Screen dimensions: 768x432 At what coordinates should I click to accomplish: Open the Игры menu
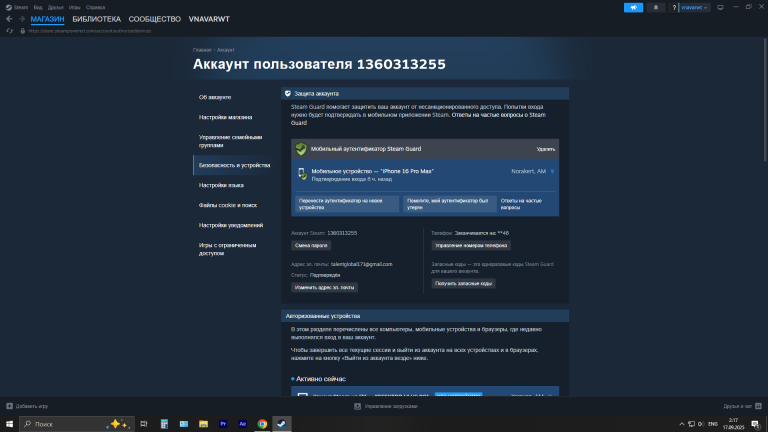pyautogui.click(x=74, y=7)
